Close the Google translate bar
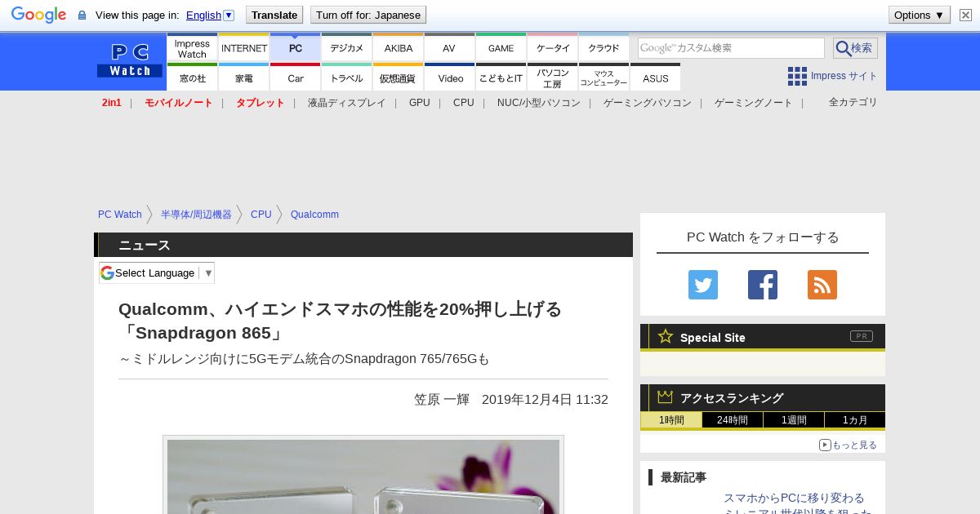This screenshot has height=514, width=980. (x=965, y=15)
